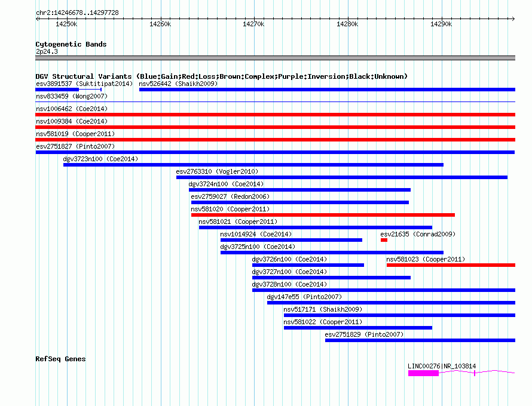Click the 14270k ruler tick label
The image size is (532, 406).
(x=253, y=24)
